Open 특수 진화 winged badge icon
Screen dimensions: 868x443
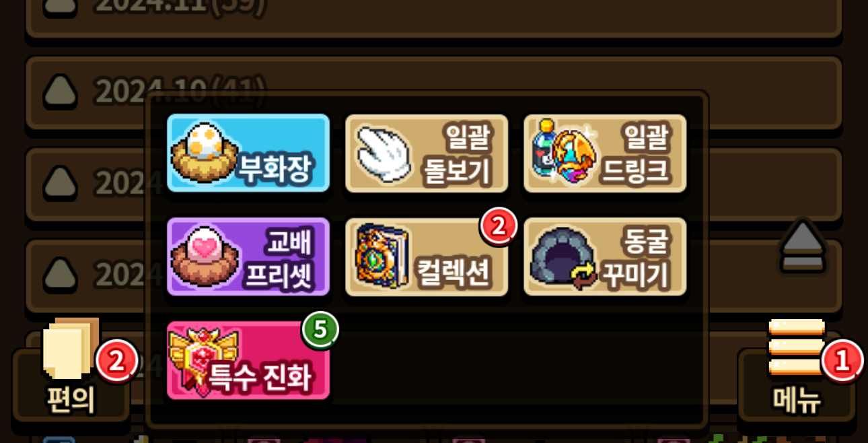coord(203,362)
